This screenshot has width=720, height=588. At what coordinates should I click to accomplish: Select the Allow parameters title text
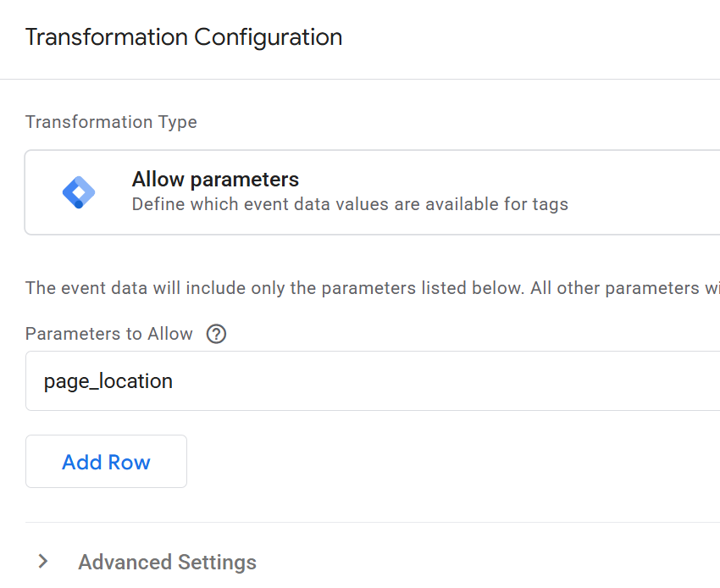[x=215, y=180]
